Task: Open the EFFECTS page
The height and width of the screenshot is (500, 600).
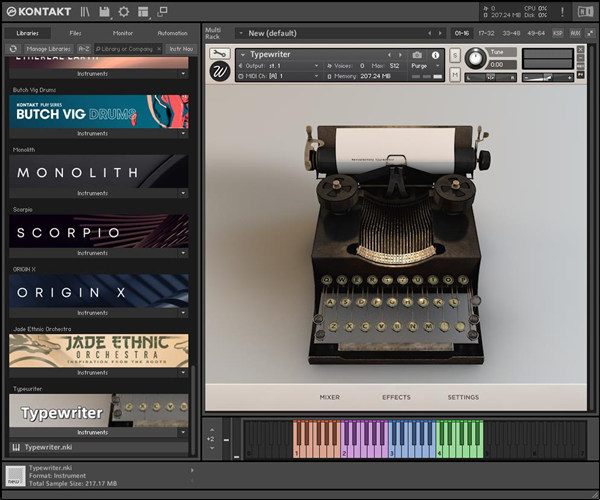Action: (396, 397)
